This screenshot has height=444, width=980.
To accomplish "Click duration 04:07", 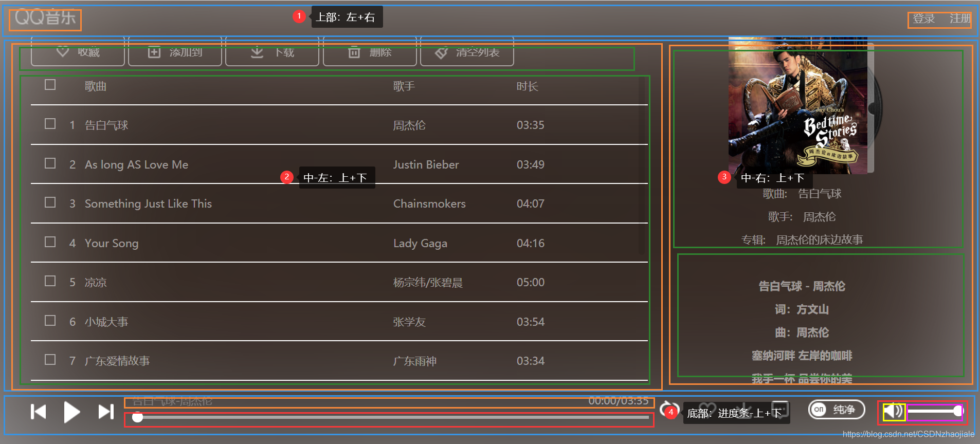I will [x=531, y=204].
